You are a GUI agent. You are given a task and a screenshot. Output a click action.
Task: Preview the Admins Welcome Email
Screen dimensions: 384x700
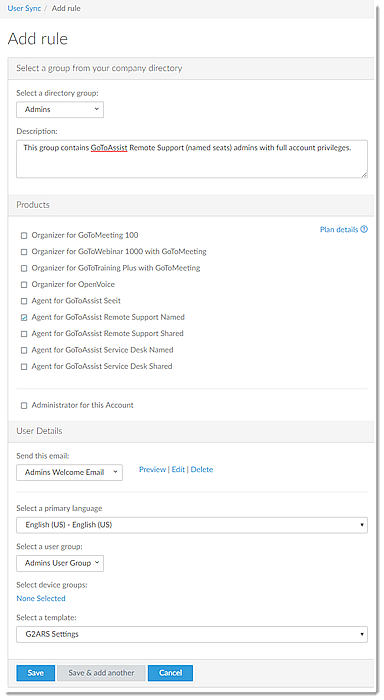pos(152,469)
